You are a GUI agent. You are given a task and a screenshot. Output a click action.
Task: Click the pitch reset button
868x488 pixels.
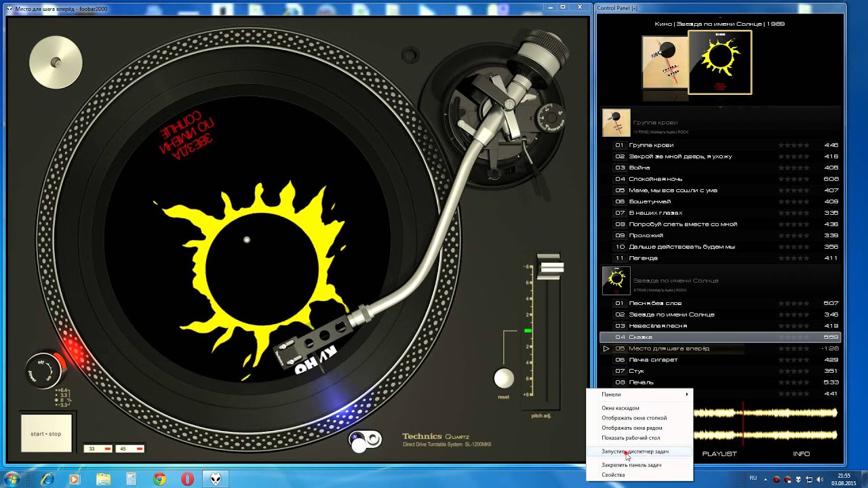click(504, 378)
